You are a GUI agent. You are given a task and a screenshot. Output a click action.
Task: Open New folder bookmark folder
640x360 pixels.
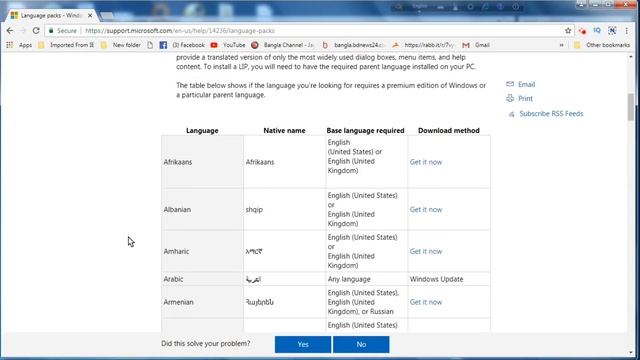pos(121,45)
